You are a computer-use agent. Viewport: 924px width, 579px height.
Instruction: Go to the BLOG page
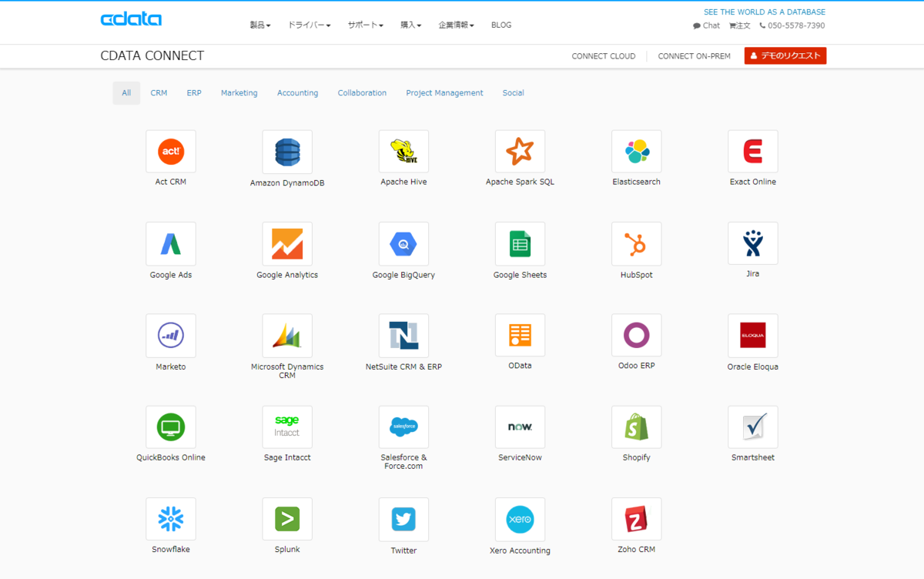coord(501,25)
